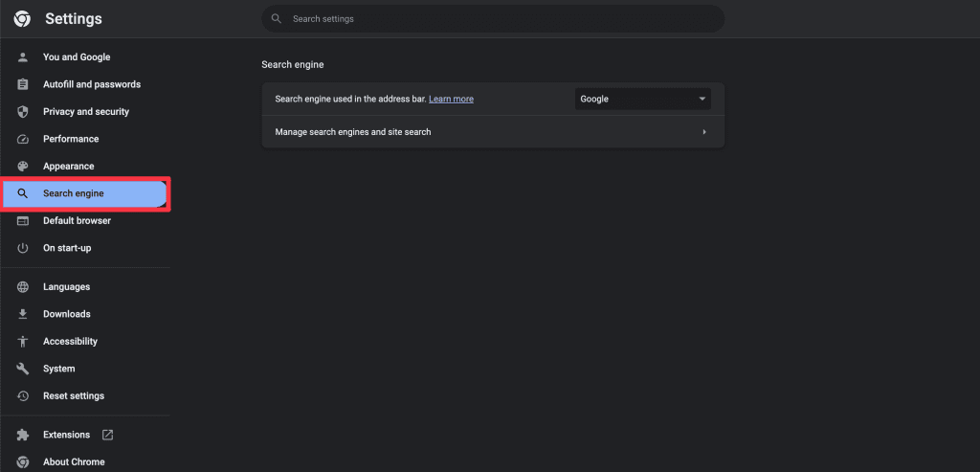The image size is (980, 472).
Task: Click the power icon for On start-up
Action: click(23, 248)
